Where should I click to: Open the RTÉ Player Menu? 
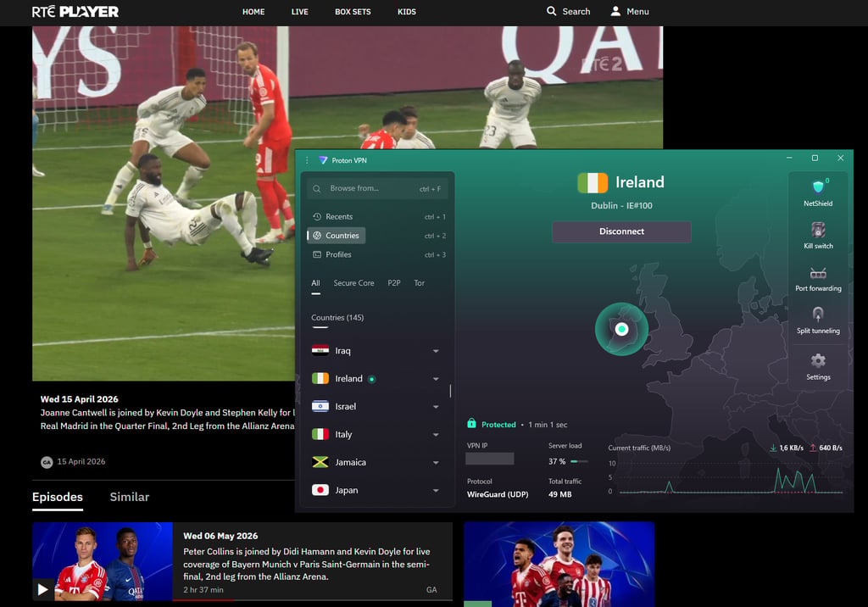(x=630, y=11)
